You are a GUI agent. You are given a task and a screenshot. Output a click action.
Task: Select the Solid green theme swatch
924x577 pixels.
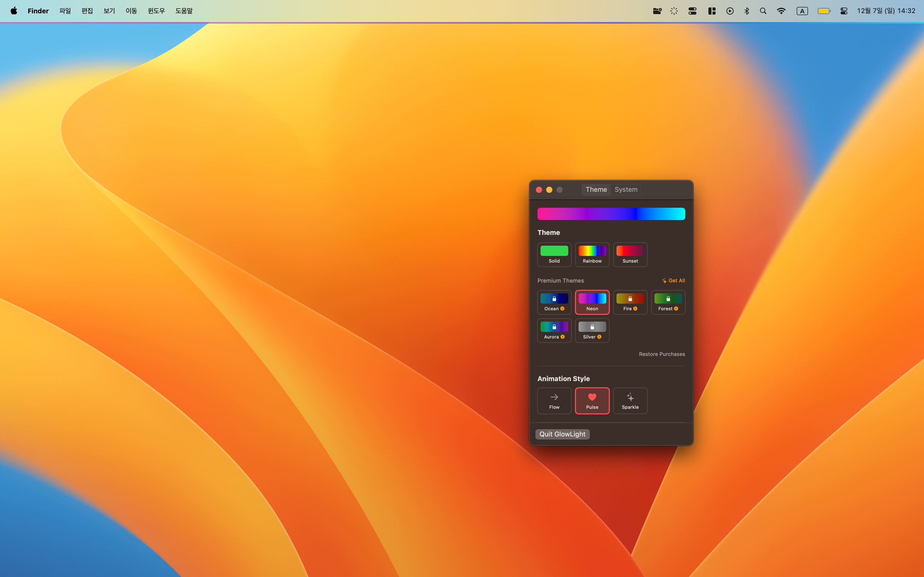pos(554,254)
